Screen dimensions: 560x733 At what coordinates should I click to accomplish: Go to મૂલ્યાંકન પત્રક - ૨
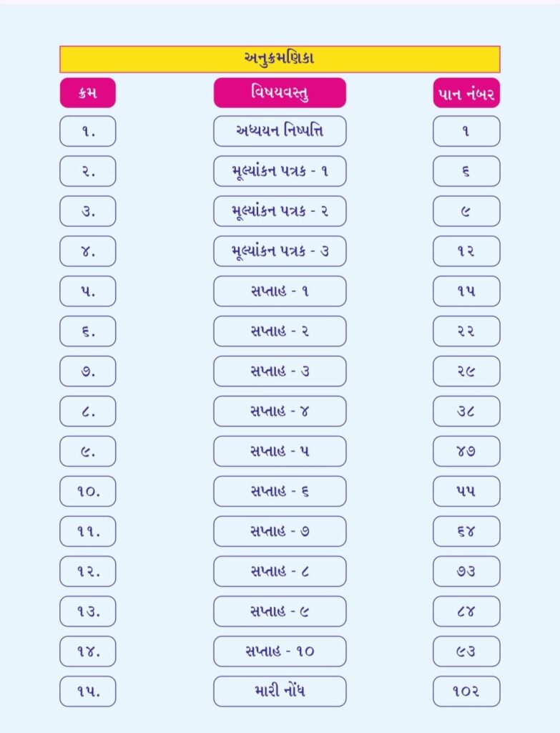(280, 211)
